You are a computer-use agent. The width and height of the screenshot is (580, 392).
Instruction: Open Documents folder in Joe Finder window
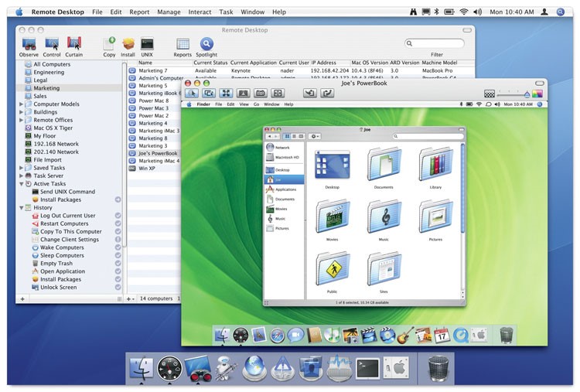tap(384, 164)
